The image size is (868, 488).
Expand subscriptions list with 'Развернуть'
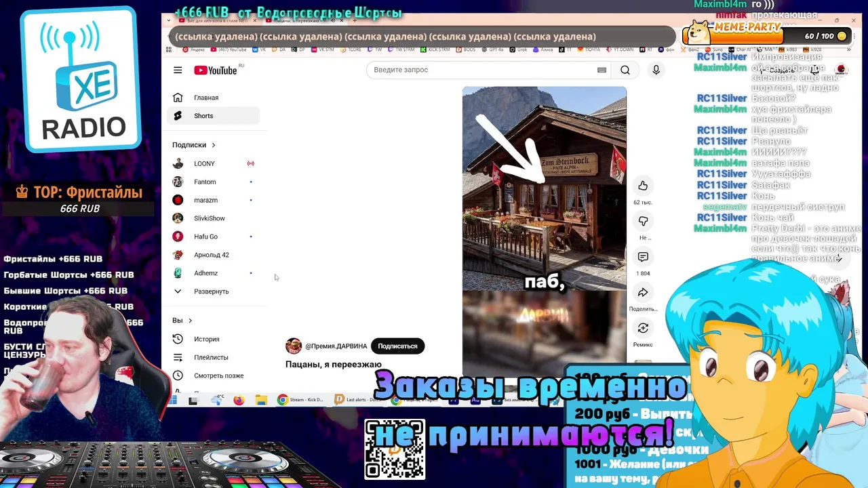click(x=213, y=291)
